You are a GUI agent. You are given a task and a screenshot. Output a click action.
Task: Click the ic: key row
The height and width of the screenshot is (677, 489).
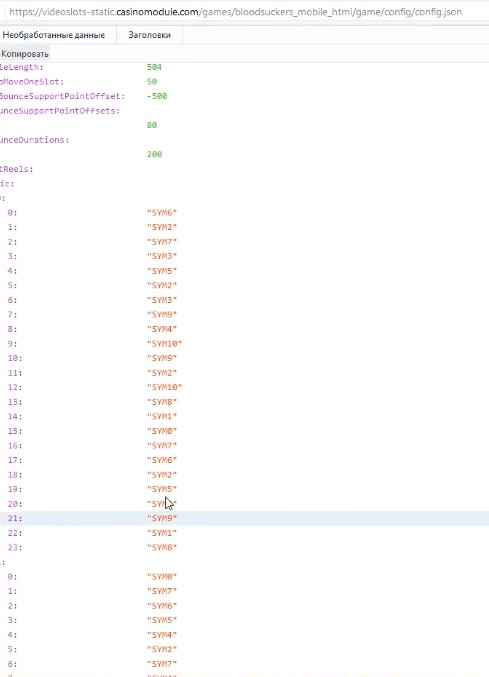(x=244, y=183)
